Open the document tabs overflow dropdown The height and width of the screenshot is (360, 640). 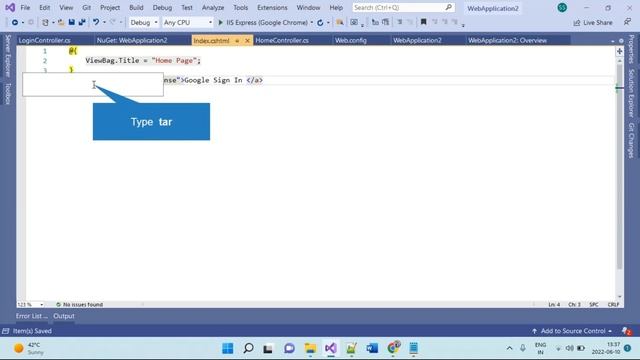[613, 41]
